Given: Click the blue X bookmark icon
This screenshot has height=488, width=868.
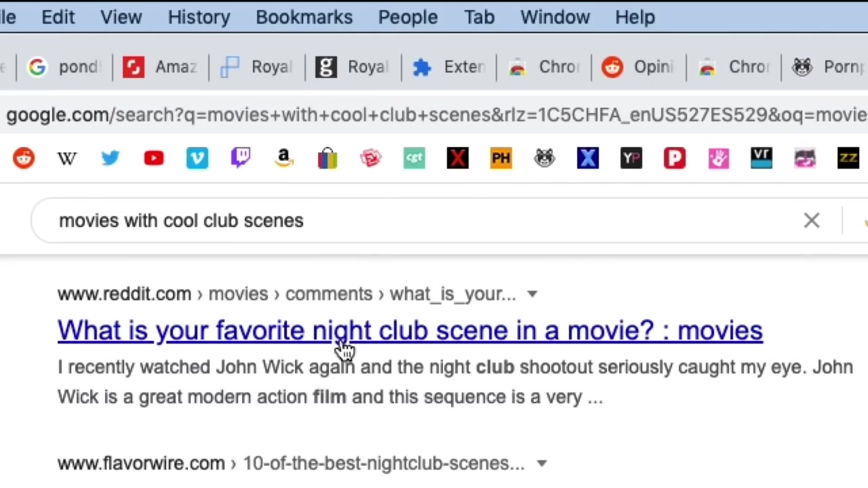Looking at the screenshot, I should [588, 159].
